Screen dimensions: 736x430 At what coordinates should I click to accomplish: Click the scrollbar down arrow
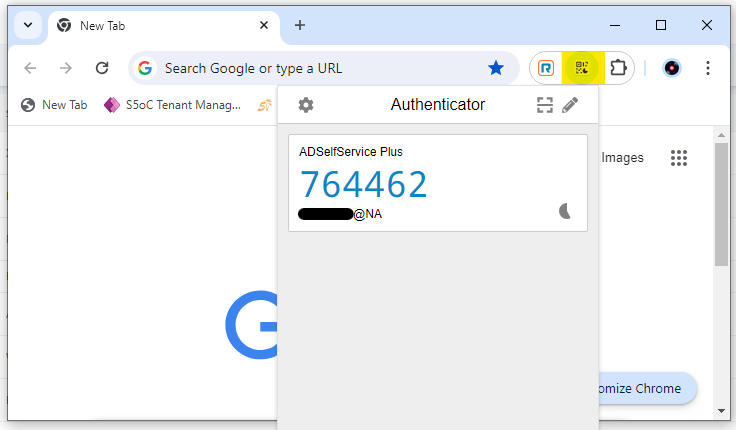tap(721, 411)
